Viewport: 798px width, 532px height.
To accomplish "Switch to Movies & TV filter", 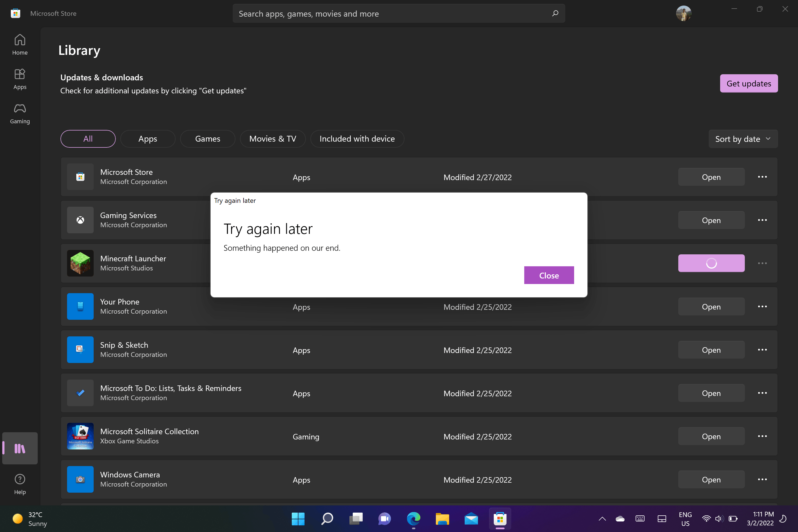I will (x=272, y=139).
